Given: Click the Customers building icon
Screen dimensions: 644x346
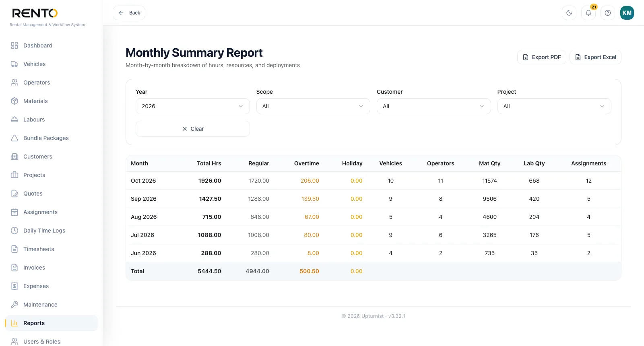Looking at the screenshot, I should [14, 157].
